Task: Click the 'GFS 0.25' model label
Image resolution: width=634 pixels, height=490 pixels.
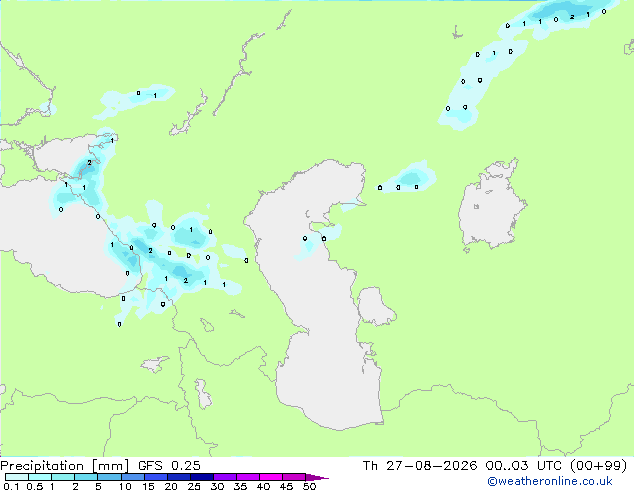Action: 169,466
